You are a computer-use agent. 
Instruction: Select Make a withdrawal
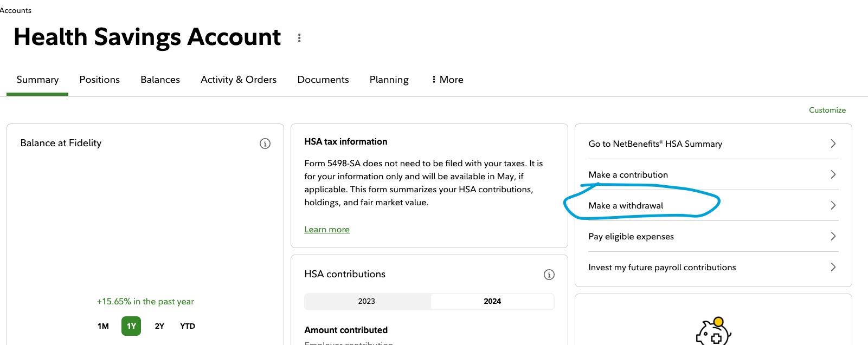(713, 205)
